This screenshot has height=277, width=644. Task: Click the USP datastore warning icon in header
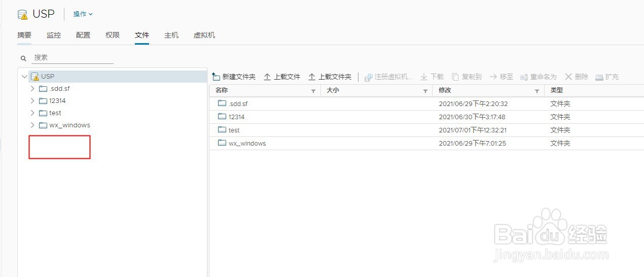(x=22, y=14)
